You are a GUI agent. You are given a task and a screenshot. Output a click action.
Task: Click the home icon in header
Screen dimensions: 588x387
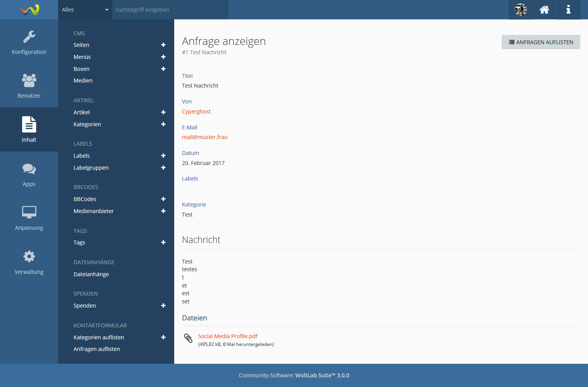[x=544, y=10]
